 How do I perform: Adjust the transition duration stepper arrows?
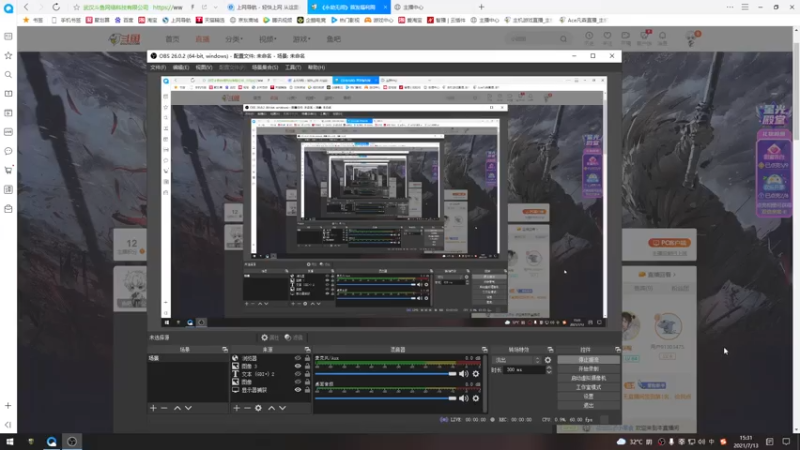click(549, 369)
